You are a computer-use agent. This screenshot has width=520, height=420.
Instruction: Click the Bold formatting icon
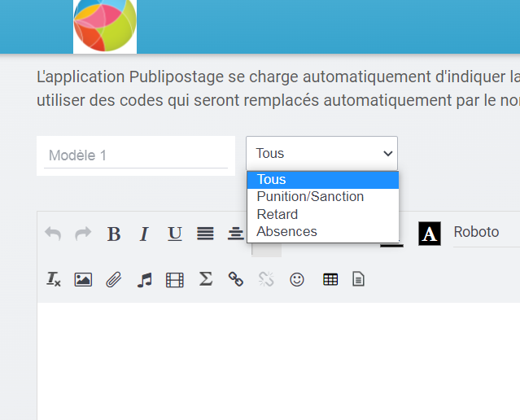point(114,234)
